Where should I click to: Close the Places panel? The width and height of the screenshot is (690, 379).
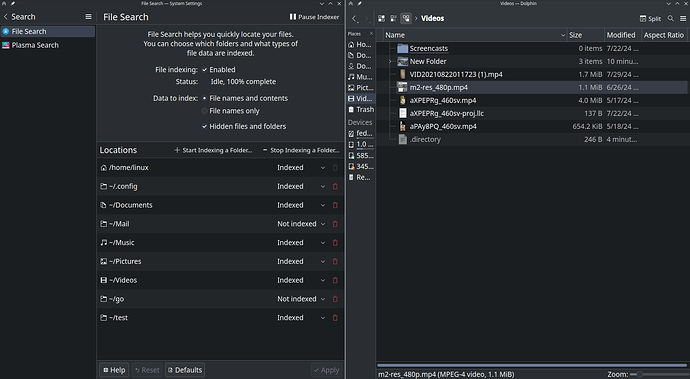pos(371,34)
